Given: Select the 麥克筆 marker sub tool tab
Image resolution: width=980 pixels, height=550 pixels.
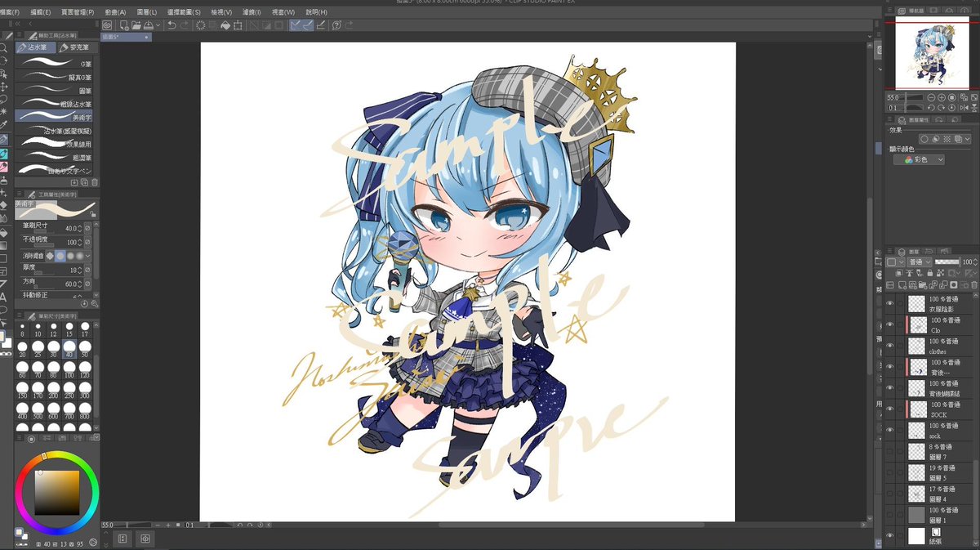Looking at the screenshot, I should (77, 48).
